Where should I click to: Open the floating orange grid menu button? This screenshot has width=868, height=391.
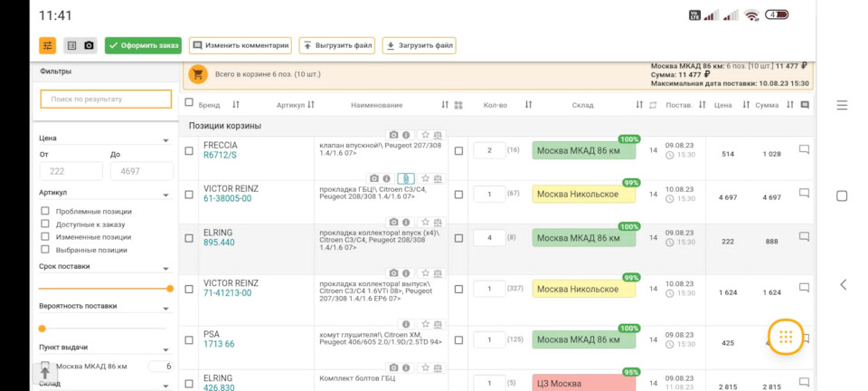coord(786,336)
